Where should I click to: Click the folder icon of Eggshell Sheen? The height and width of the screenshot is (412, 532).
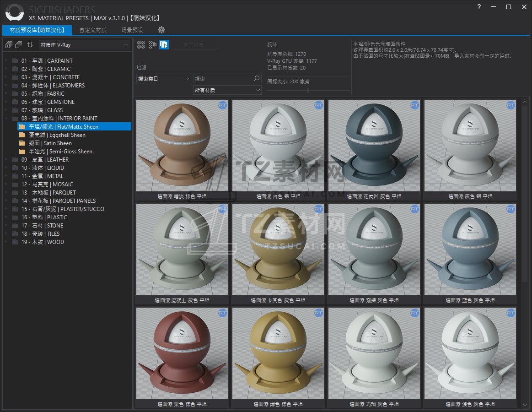[22, 135]
